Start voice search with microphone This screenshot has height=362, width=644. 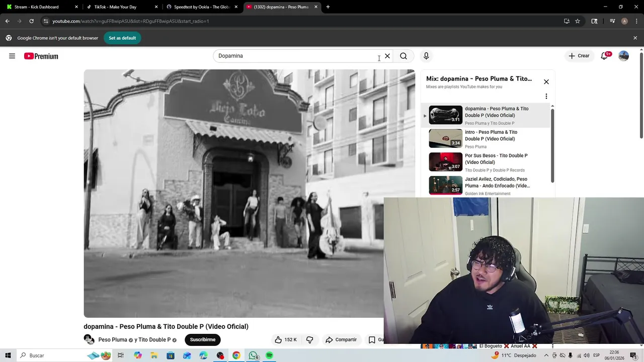(426, 56)
